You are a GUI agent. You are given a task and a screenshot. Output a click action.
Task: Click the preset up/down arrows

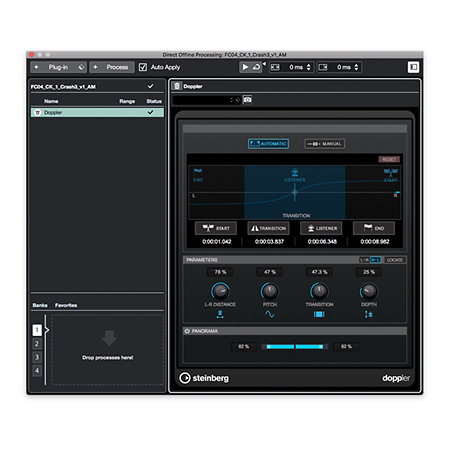[231, 100]
